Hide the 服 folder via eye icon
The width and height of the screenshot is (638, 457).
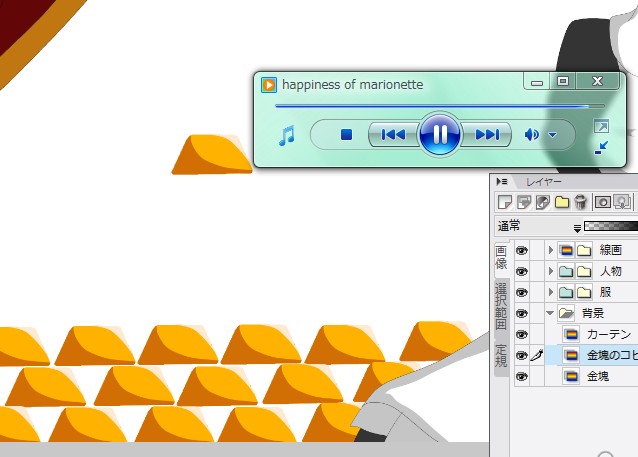click(522, 292)
